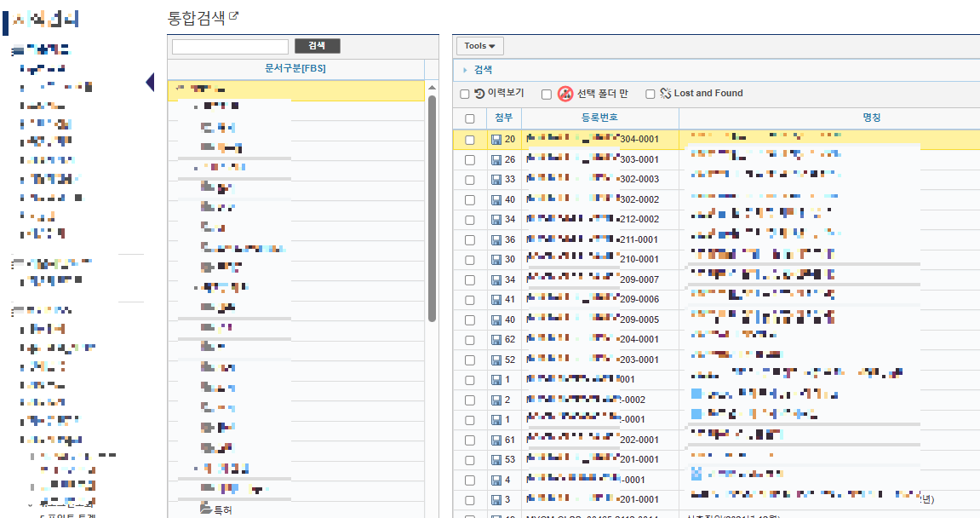980x518 pixels.
Task: Open attachment save icon with count 53
Action: [x=496, y=460]
